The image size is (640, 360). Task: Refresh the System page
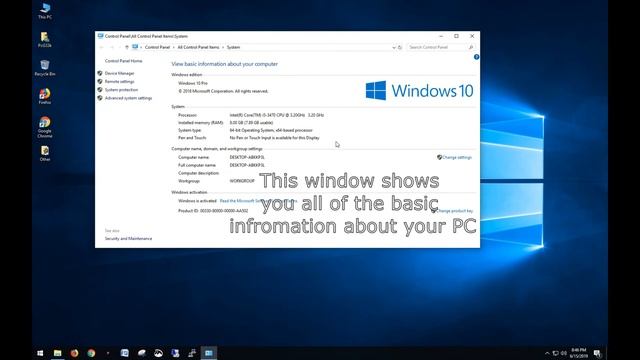(400, 47)
